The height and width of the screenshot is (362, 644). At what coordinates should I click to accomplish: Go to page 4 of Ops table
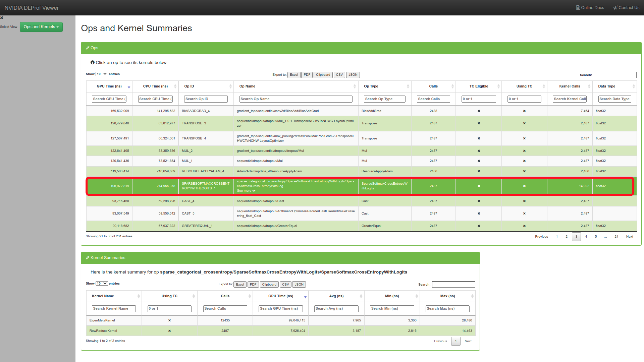tap(586, 237)
